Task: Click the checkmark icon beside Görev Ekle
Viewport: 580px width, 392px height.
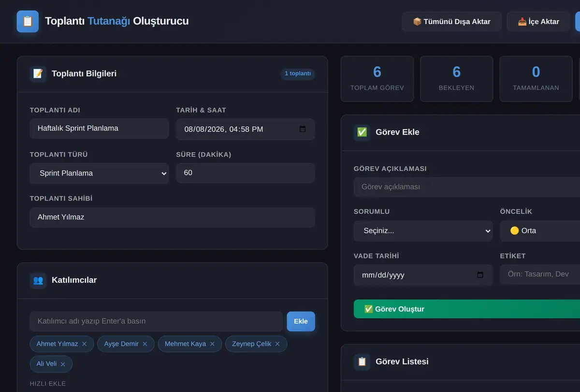Action: 362,132
